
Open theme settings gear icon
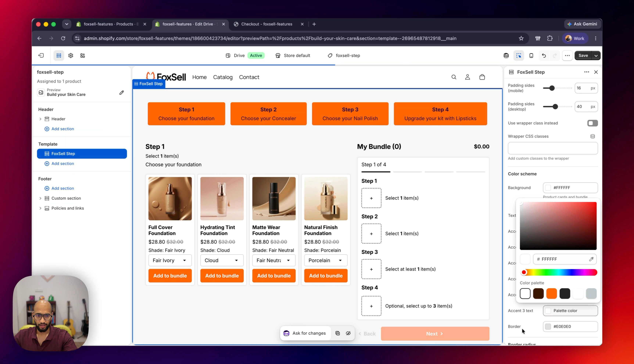71,55
